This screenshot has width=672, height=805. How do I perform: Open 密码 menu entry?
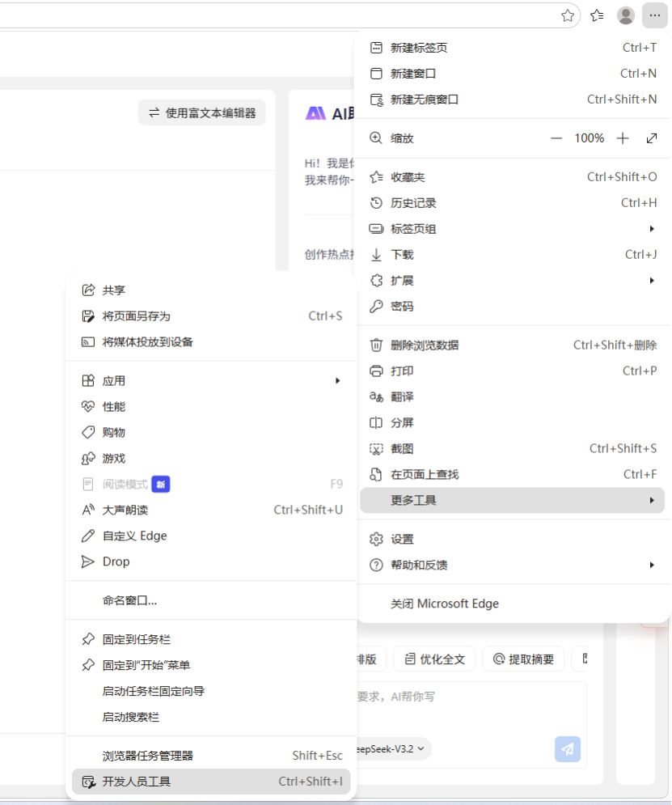click(513, 306)
